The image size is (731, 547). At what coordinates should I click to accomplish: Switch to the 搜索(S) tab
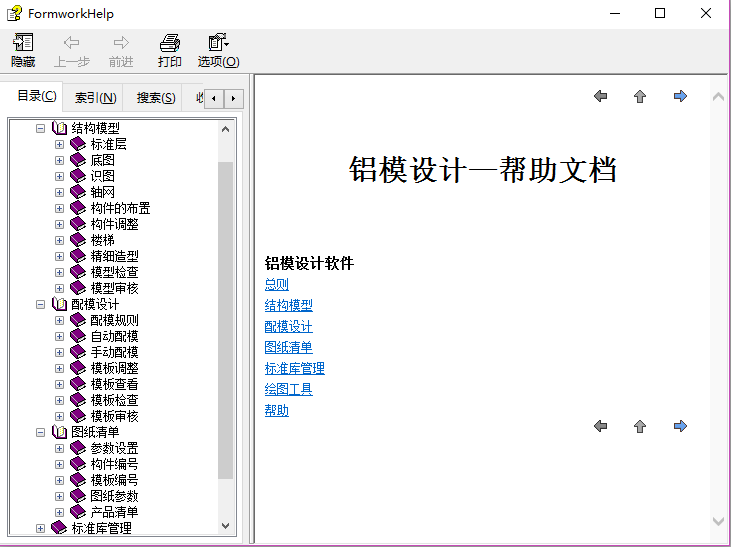point(156,98)
